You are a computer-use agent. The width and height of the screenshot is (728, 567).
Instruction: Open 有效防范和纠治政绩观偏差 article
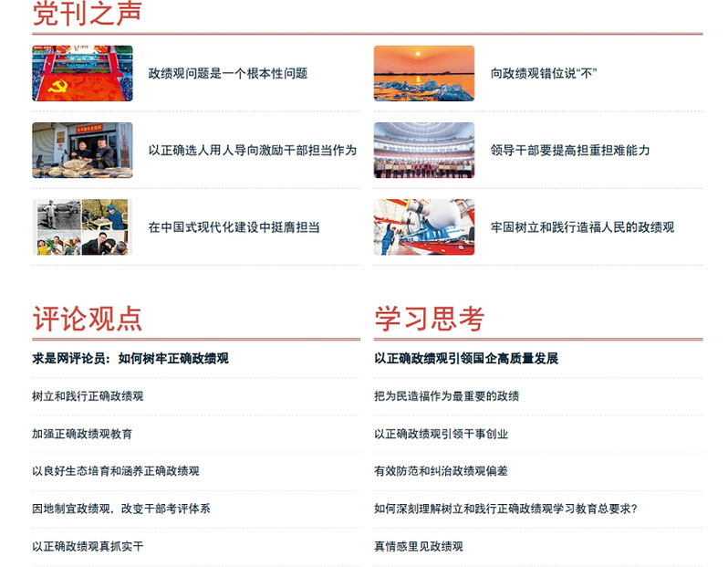(441, 471)
